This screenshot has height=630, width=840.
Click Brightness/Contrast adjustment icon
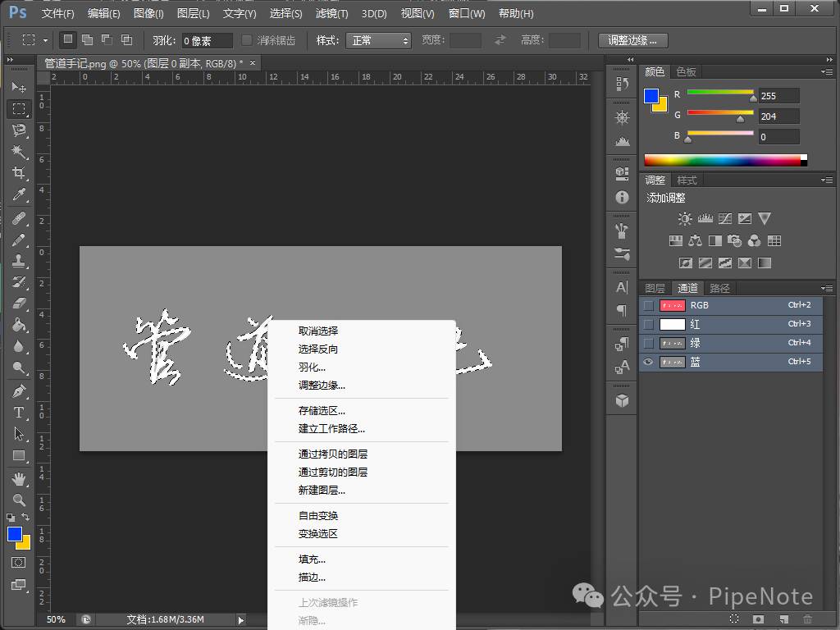(685, 218)
